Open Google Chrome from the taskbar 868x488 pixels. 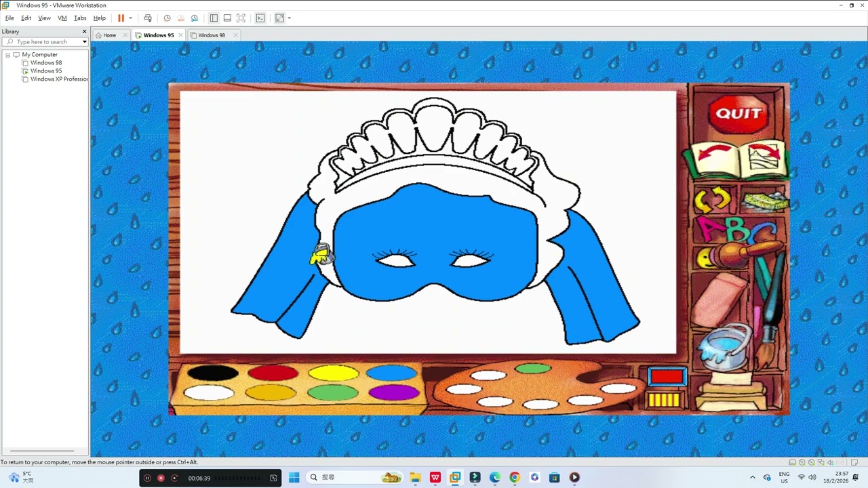click(515, 478)
